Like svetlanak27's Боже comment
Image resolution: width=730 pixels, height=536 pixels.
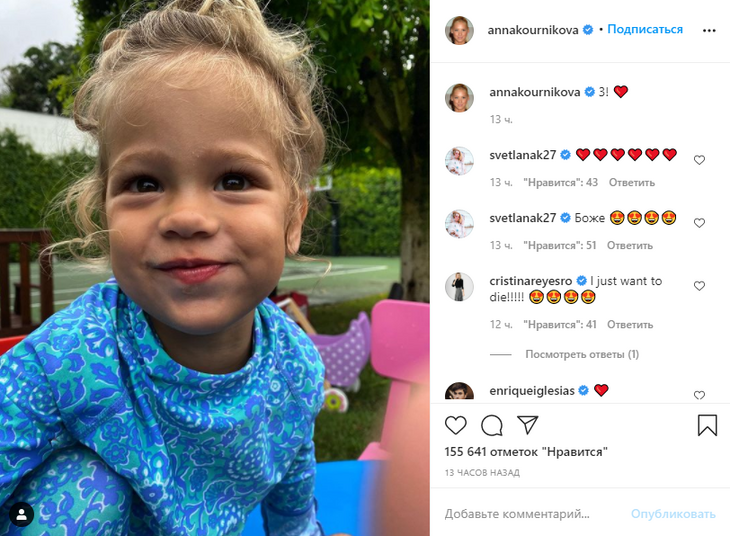tap(699, 223)
